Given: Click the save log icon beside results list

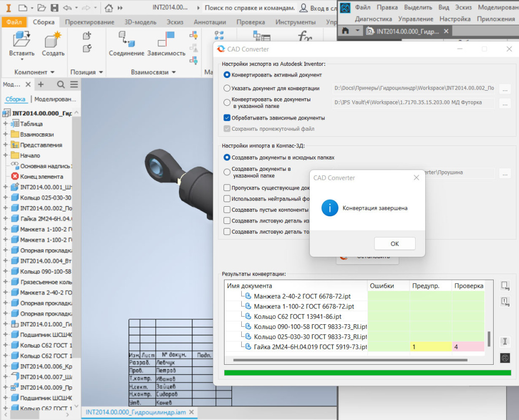Looking at the screenshot, I should pos(505,285).
